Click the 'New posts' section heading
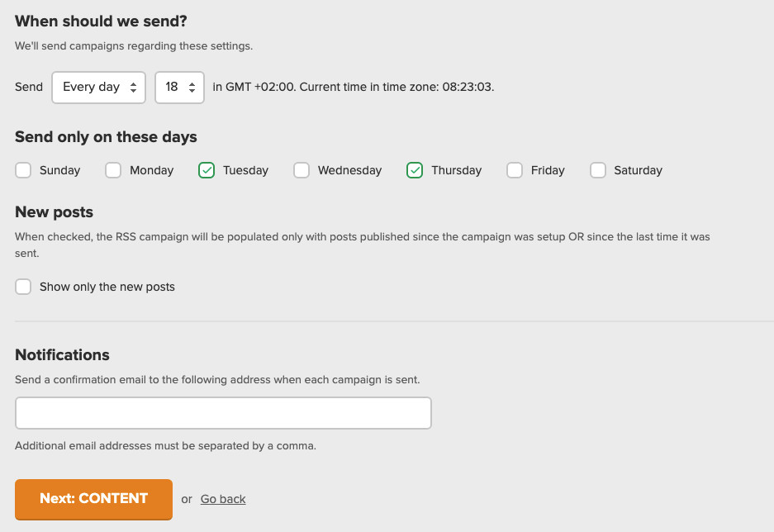Image resolution: width=774 pixels, height=532 pixels. (x=53, y=212)
